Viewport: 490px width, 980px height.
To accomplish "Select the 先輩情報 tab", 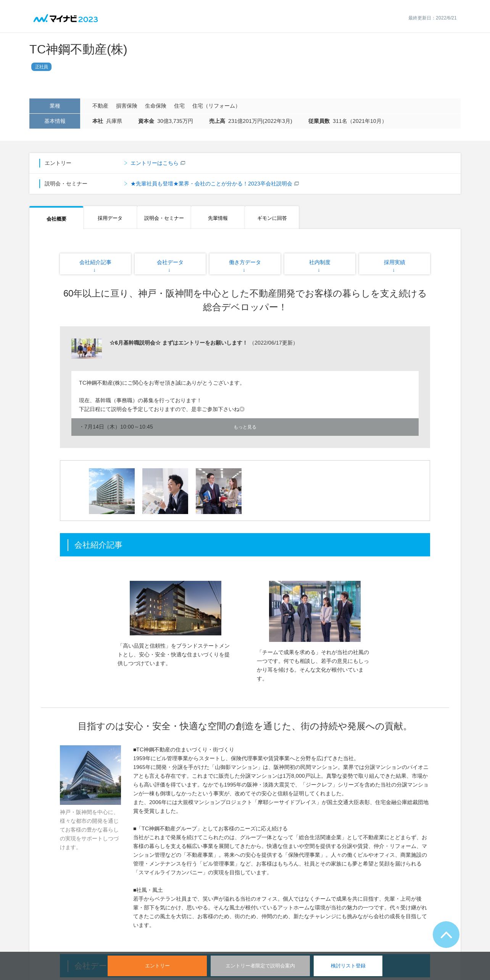I will coord(218,218).
